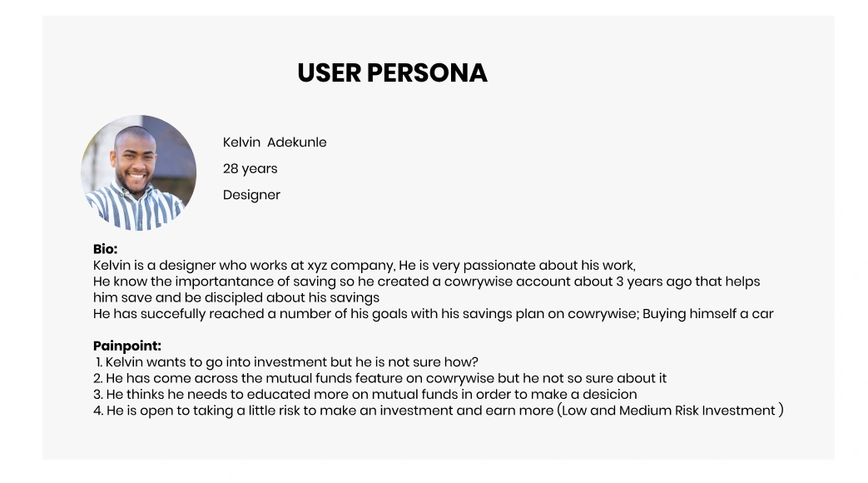The width and height of the screenshot is (868, 483).
Task: Click the name Kelvin Adekunle
Action: coord(275,142)
